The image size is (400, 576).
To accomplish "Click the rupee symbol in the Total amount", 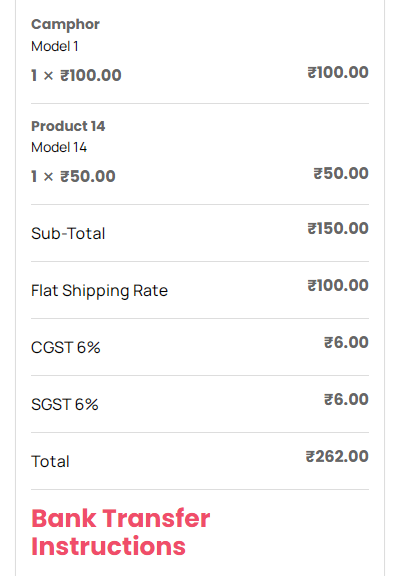I will click(x=310, y=456).
